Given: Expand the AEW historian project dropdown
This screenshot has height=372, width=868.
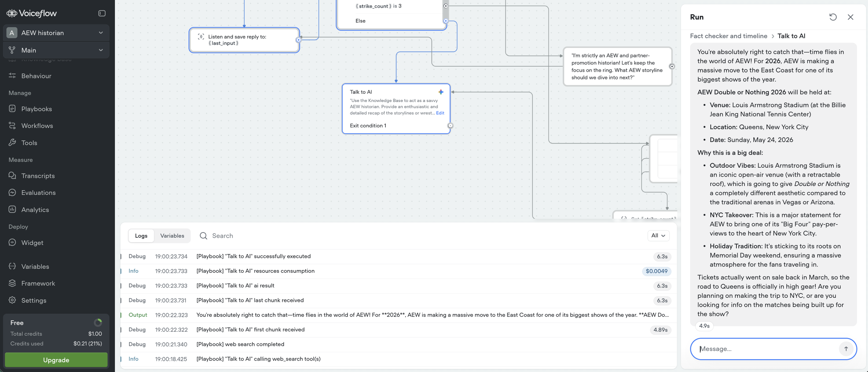Looking at the screenshot, I should (x=101, y=33).
